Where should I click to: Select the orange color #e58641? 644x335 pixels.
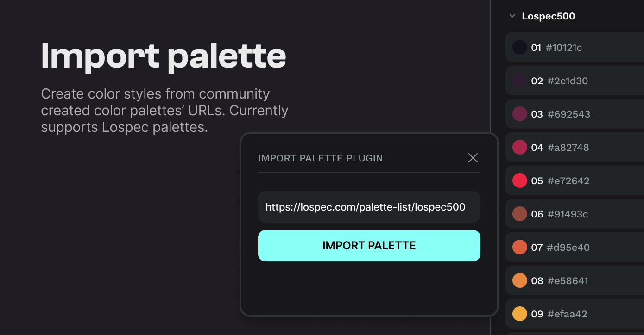point(520,280)
